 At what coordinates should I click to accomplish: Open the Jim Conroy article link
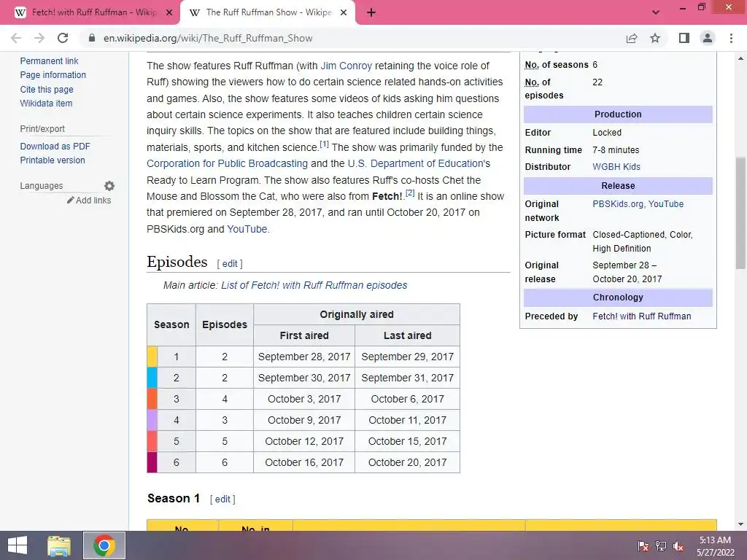[347, 66]
